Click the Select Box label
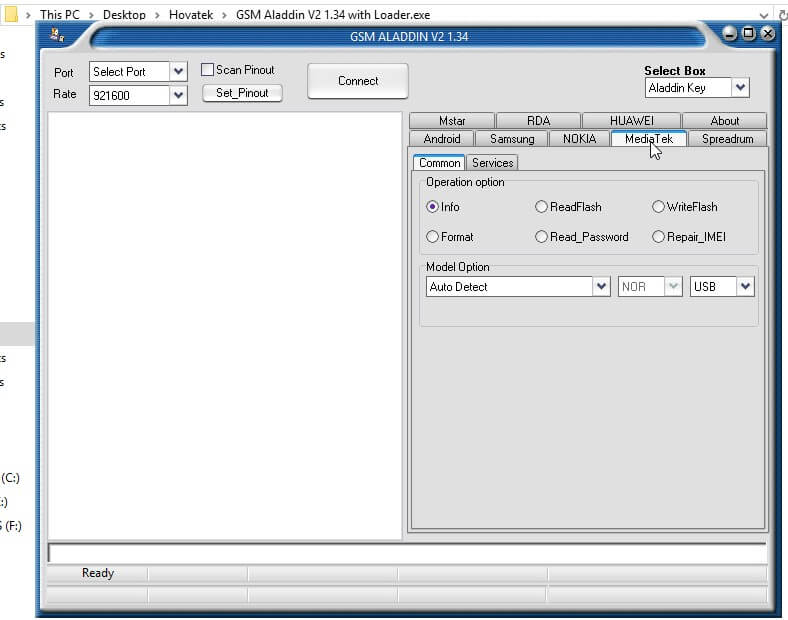The width and height of the screenshot is (788, 620). [x=675, y=70]
